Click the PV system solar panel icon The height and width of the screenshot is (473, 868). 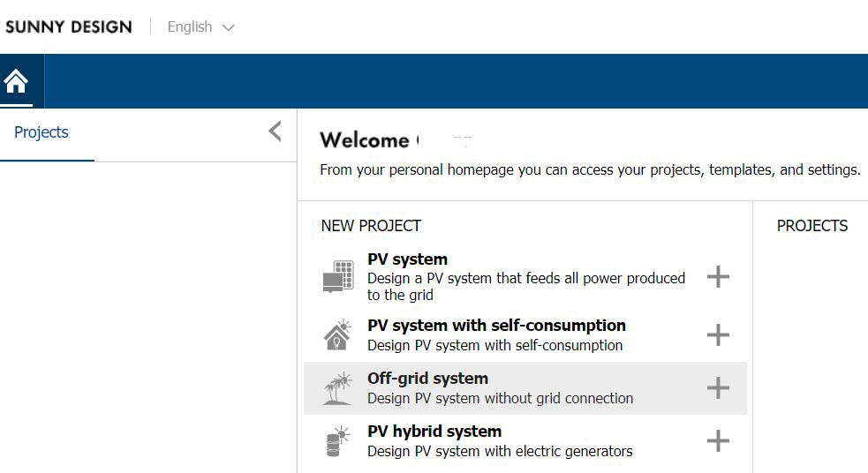coord(338,276)
